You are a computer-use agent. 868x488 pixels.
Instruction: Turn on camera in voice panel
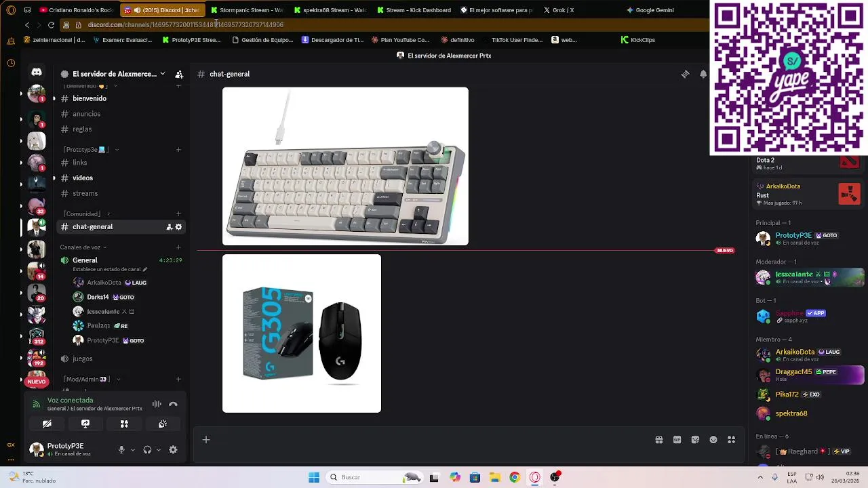[47, 424]
